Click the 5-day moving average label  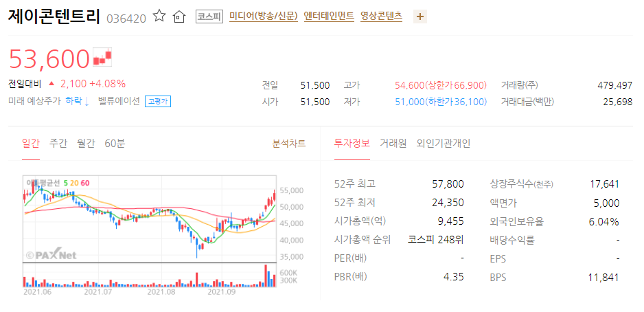[65, 183]
